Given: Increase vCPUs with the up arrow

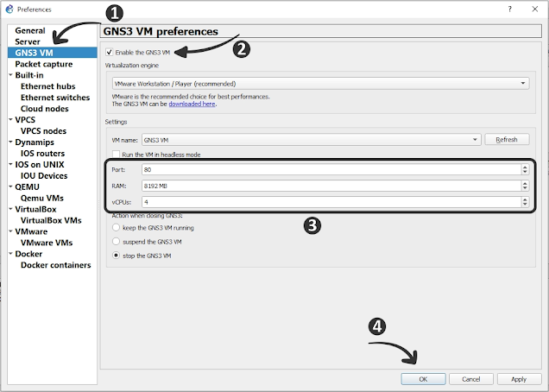Looking at the screenshot, I should point(525,199).
